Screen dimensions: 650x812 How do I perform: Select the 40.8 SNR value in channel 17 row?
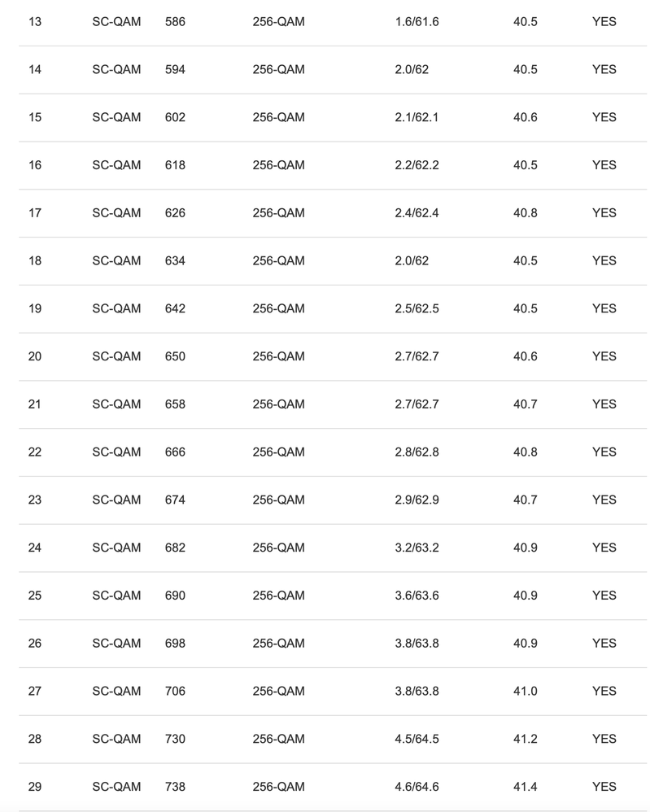pyautogui.click(x=525, y=213)
